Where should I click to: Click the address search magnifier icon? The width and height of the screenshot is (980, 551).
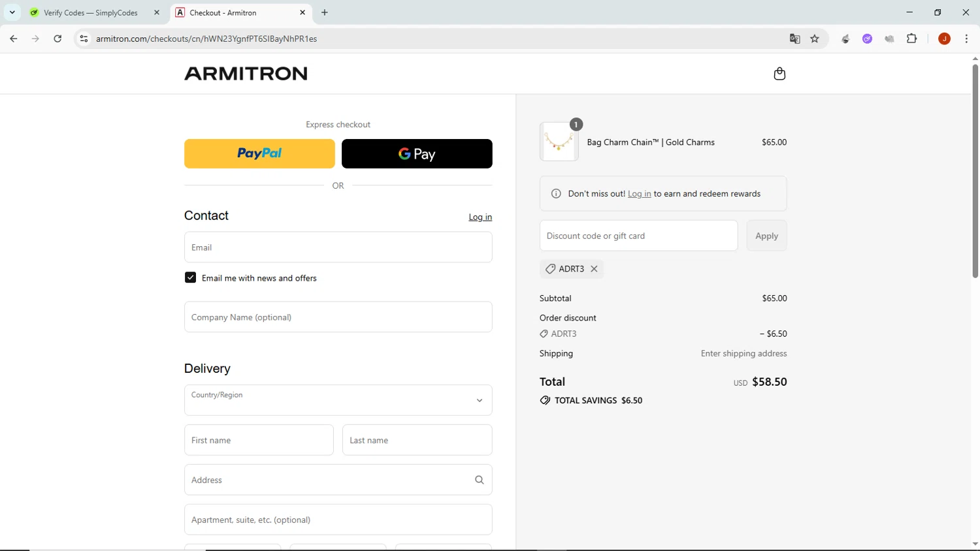[480, 480]
